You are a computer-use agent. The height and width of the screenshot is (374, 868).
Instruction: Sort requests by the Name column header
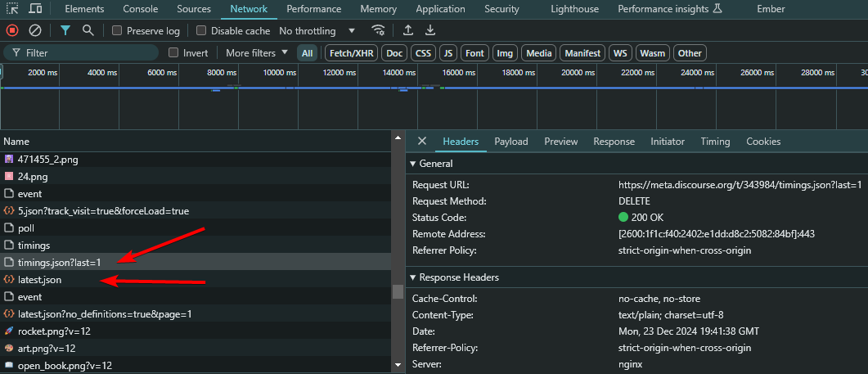tap(196, 142)
